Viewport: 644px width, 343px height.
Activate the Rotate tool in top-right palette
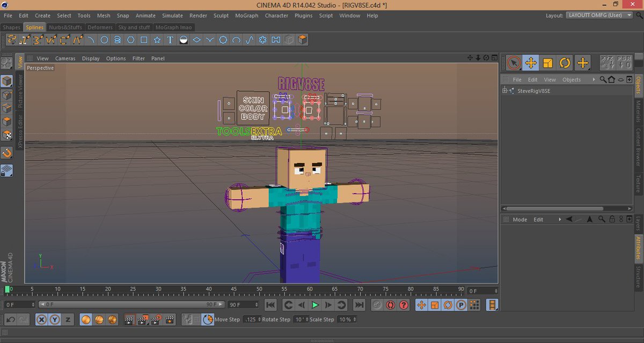565,63
